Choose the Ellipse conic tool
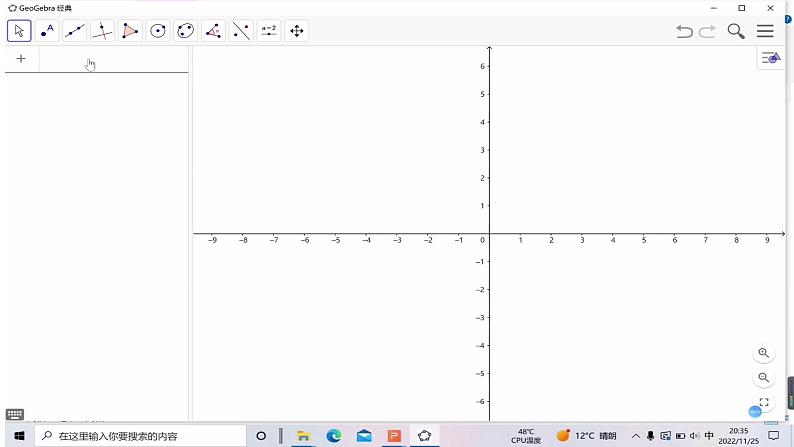Image resolution: width=794 pixels, height=447 pixels. tap(185, 31)
